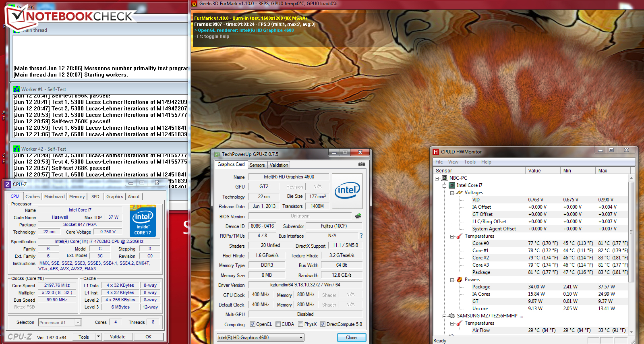Screen dimensions: 644x344
Task: Click the Worker #1 Self-Test window icon
Action: click(x=17, y=89)
